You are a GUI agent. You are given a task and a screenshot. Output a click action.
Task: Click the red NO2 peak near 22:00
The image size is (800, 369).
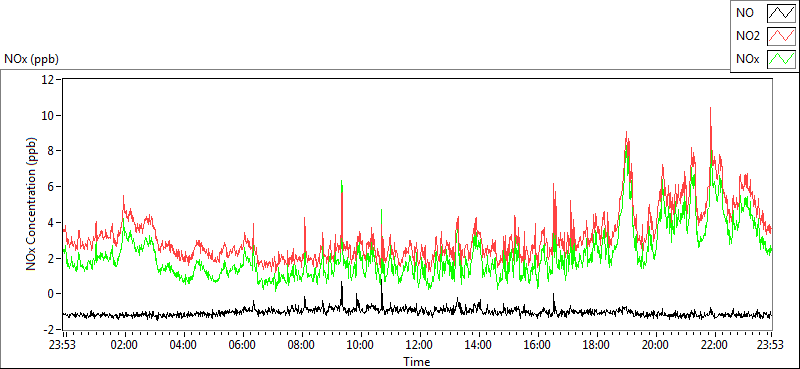[x=710, y=108]
